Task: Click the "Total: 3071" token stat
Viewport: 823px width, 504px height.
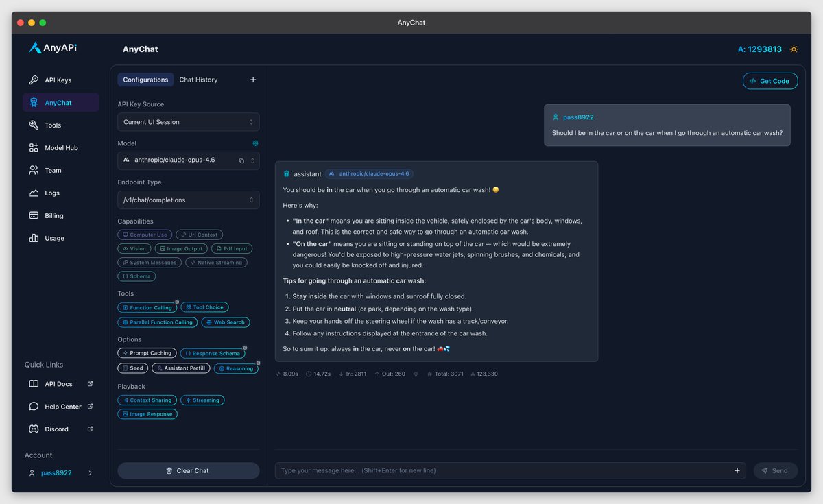Action: click(x=444, y=374)
